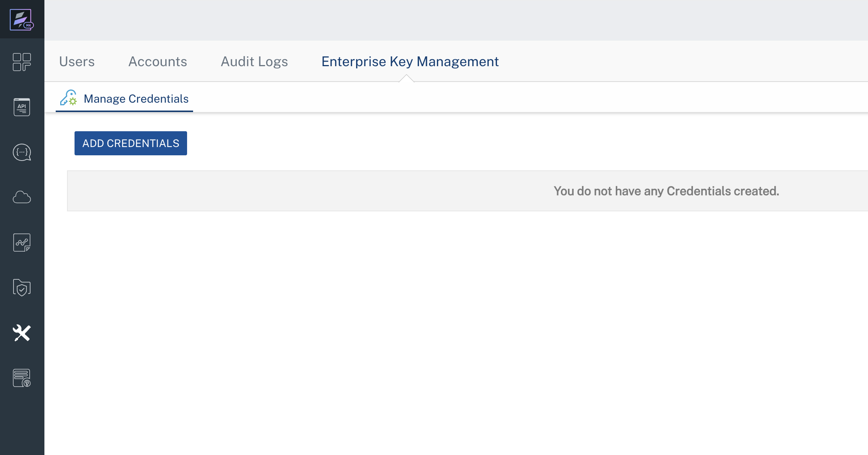Switch to the Accounts tab
This screenshot has height=455, width=868.
(158, 62)
